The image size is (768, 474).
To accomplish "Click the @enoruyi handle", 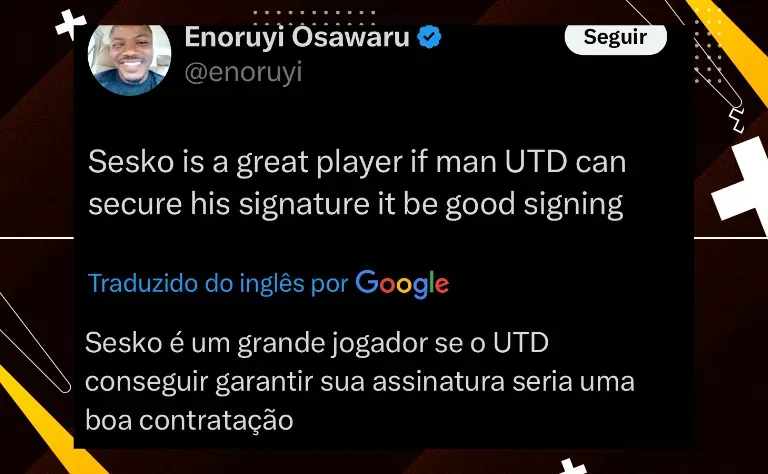I will pyautogui.click(x=243, y=72).
